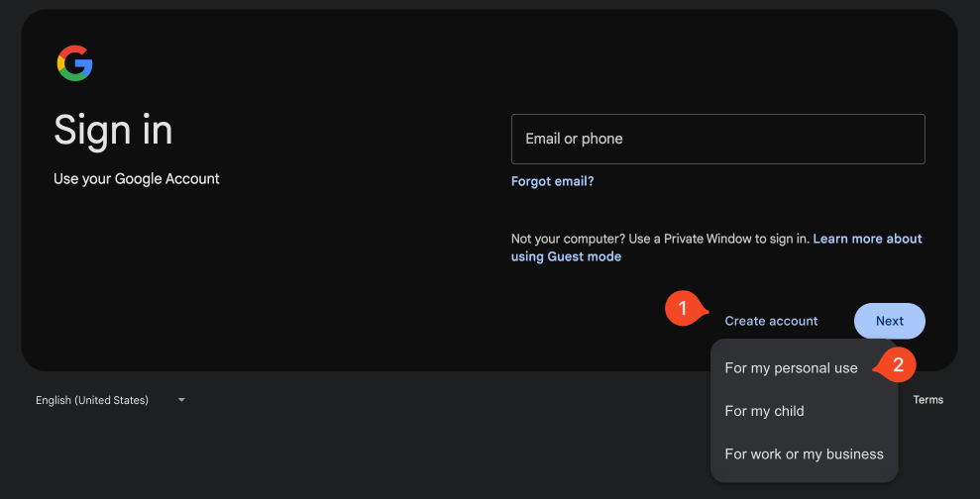This screenshot has height=499, width=980.
Task: Click the red step 2 marker
Action: 897,365
